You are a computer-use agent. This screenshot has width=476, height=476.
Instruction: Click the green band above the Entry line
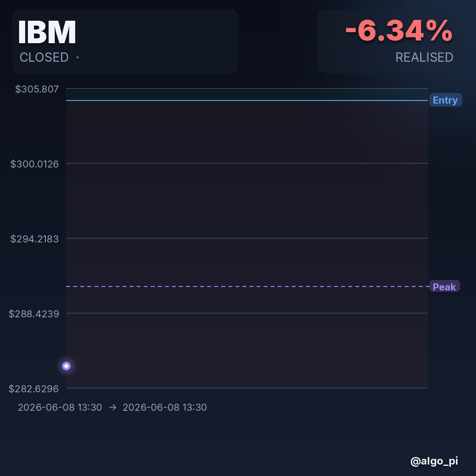point(247,94)
